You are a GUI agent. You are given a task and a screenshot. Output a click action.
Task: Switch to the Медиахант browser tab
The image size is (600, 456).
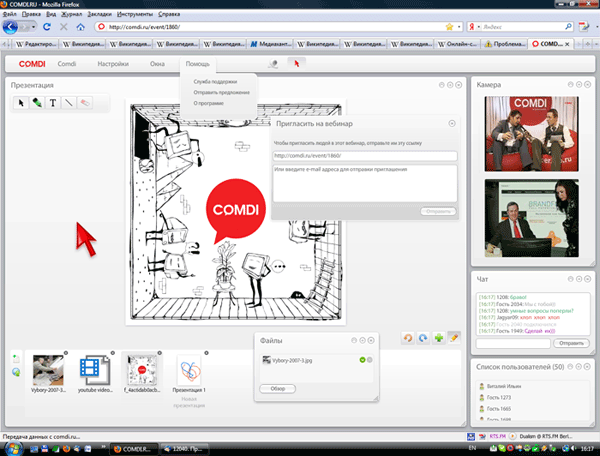[x=270, y=44]
